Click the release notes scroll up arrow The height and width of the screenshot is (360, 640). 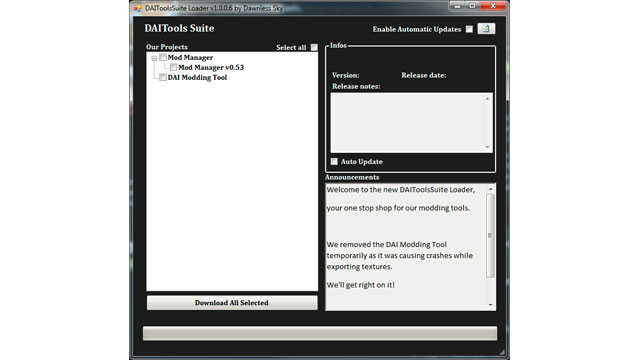point(487,99)
